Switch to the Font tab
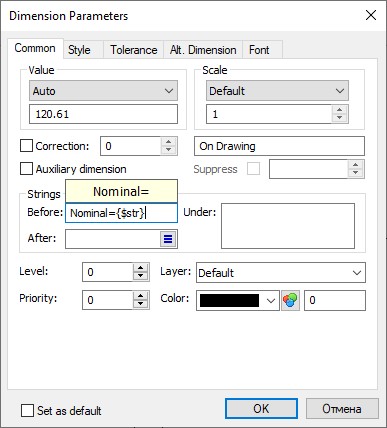This screenshot has width=387, height=428. [259, 50]
